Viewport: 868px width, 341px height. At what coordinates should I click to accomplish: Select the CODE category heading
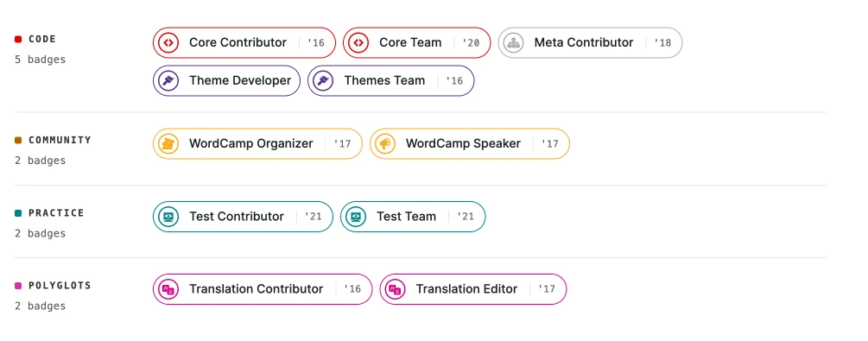(x=42, y=40)
